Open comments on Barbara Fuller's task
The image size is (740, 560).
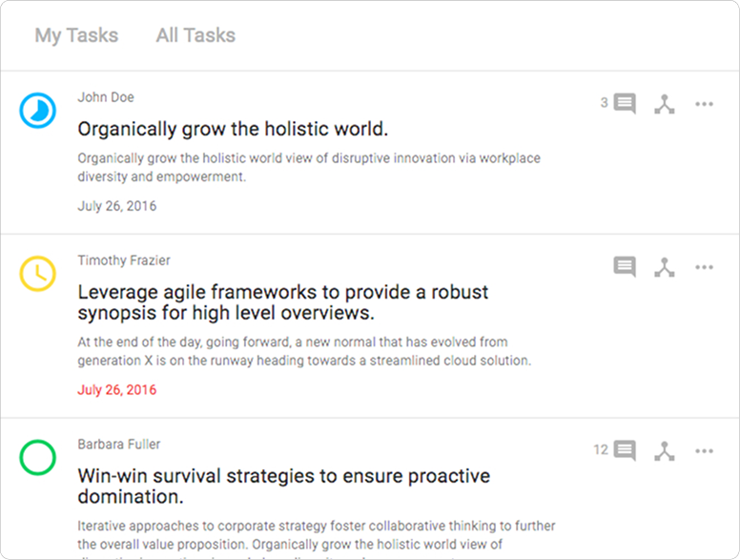tap(625, 450)
